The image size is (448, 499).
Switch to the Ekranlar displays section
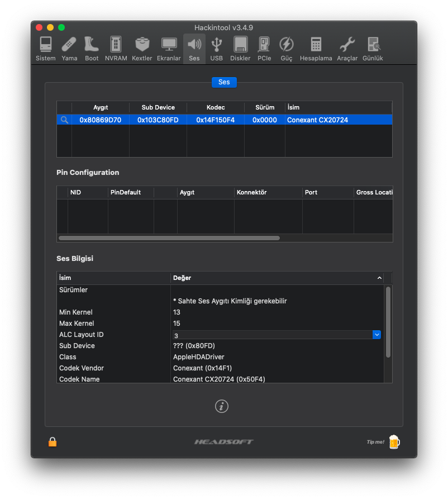click(x=169, y=48)
